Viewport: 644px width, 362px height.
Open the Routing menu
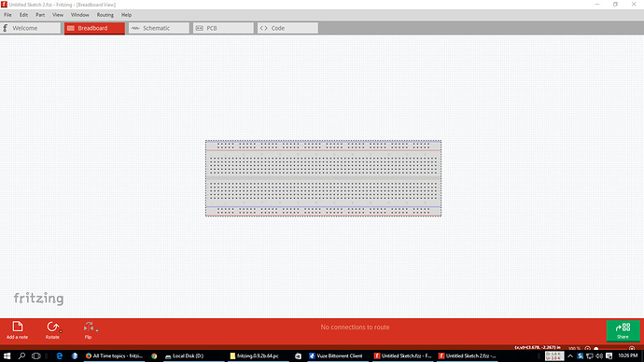105,15
